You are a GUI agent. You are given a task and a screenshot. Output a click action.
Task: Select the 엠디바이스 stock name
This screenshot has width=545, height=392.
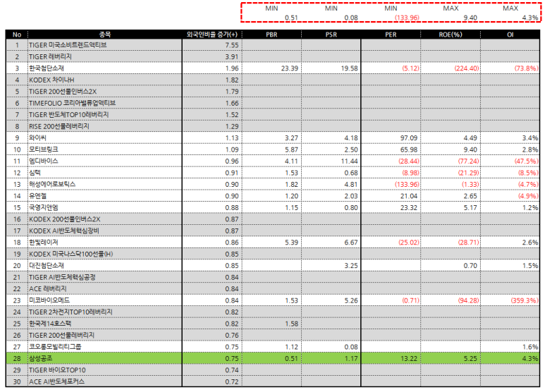pos(44,161)
